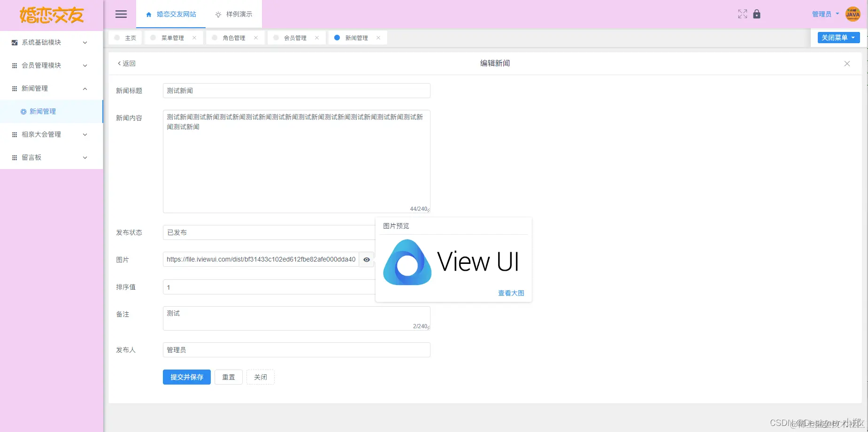
Task: Click the 提交并保存 submit button
Action: point(186,377)
